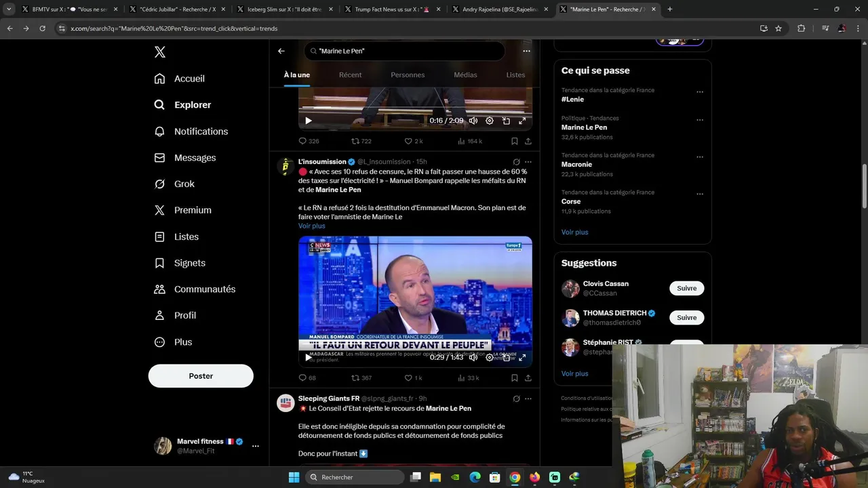Expand first video to fullscreen

pyautogui.click(x=522, y=121)
